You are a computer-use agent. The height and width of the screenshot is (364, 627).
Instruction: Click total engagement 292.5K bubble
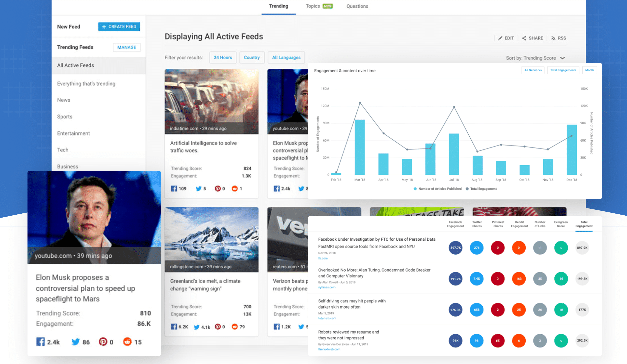tap(582, 341)
